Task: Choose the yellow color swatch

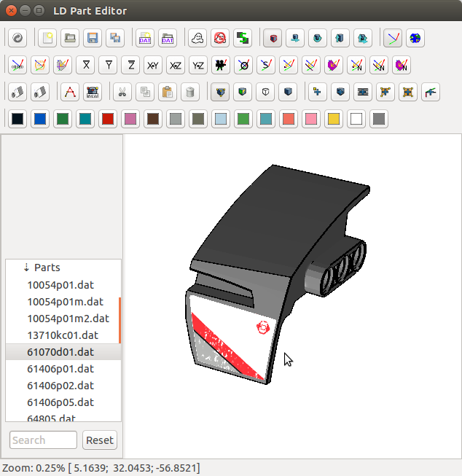Action: pos(334,119)
